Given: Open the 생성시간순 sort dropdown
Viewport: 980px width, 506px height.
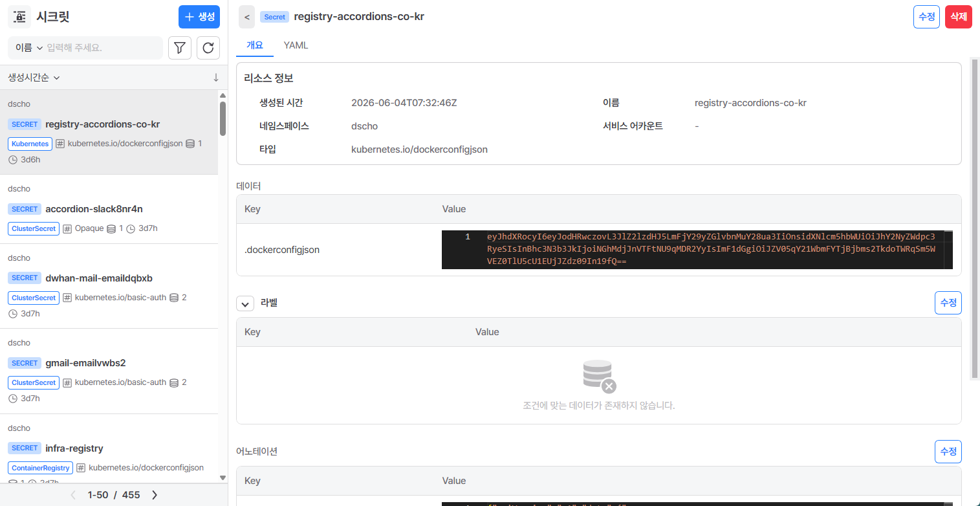Looking at the screenshot, I should 34,78.
